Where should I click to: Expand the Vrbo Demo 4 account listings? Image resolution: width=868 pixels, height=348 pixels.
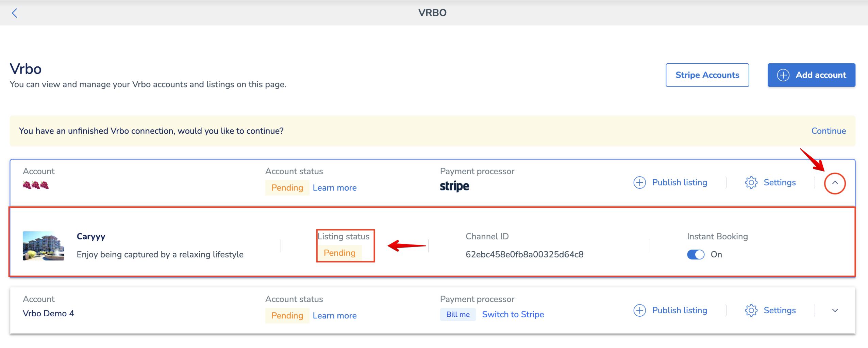point(835,310)
